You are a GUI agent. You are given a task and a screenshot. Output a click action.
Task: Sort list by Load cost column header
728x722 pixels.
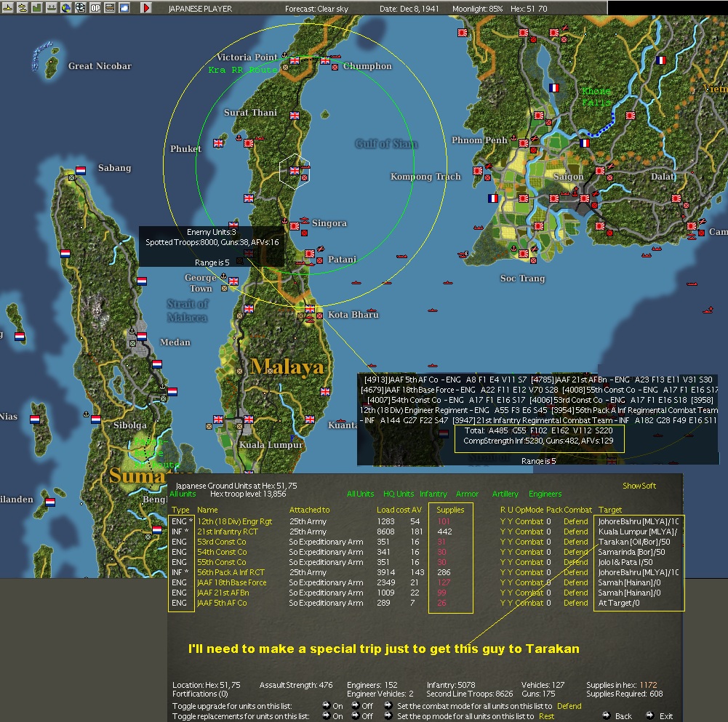click(x=393, y=510)
